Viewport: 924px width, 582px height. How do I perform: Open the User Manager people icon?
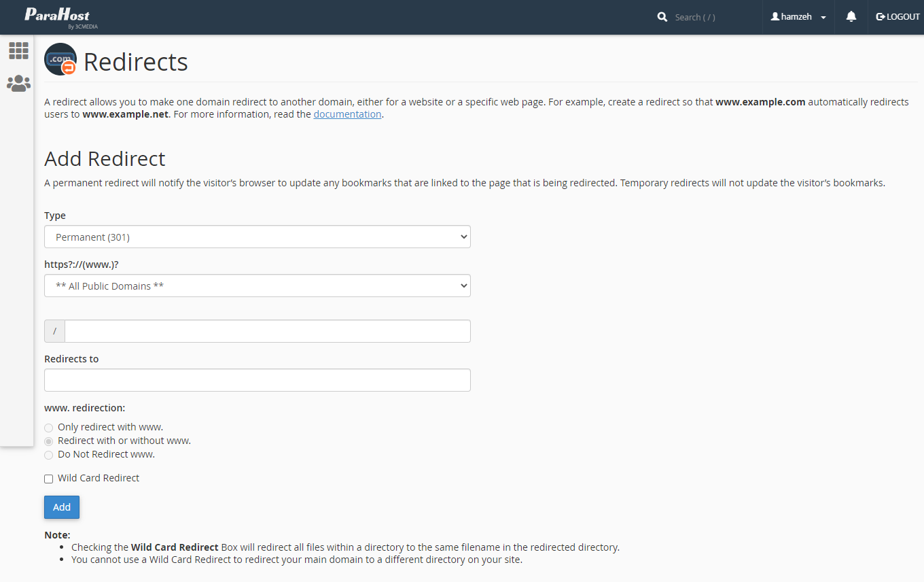[x=18, y=84]
